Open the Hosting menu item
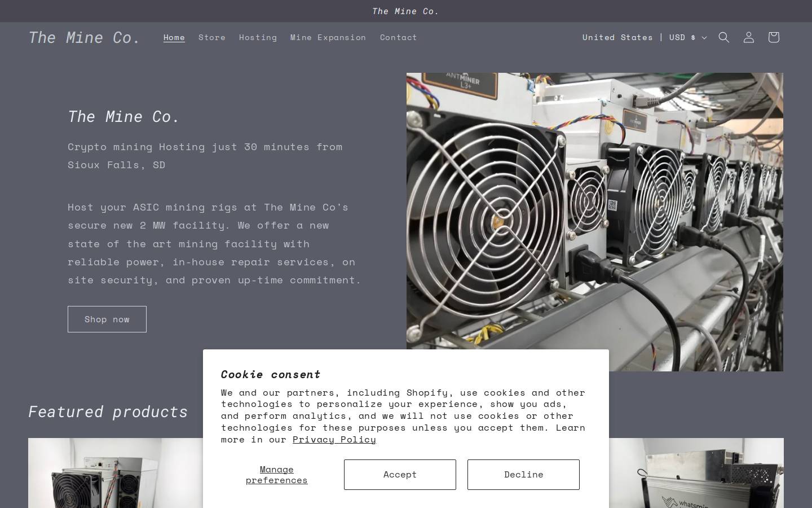This screenshot has width=812, height=508. pos(258,37)
